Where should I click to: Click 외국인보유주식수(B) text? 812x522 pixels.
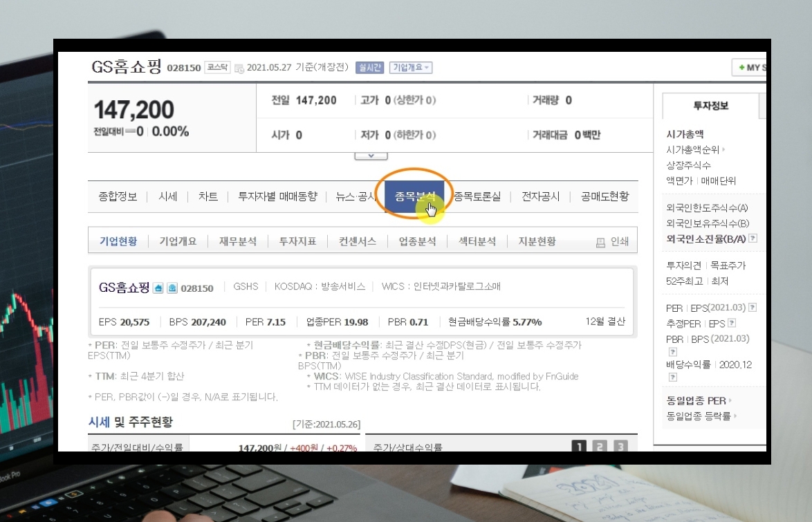[708, 223]
